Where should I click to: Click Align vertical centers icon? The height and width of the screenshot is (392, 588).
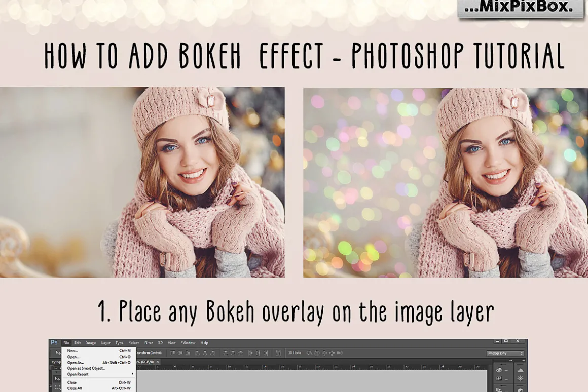pos(180,353)
